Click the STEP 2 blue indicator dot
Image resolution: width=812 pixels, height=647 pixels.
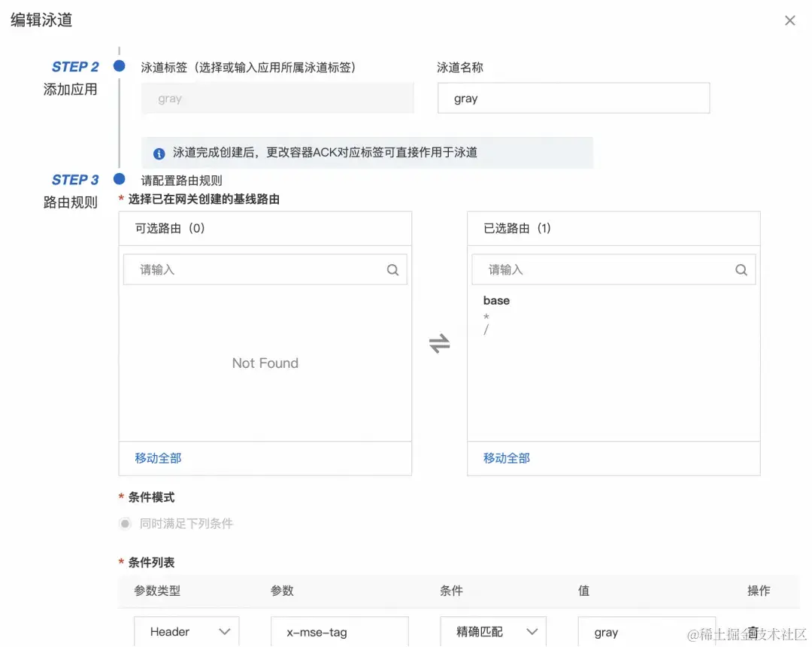(x=118, y=66)
